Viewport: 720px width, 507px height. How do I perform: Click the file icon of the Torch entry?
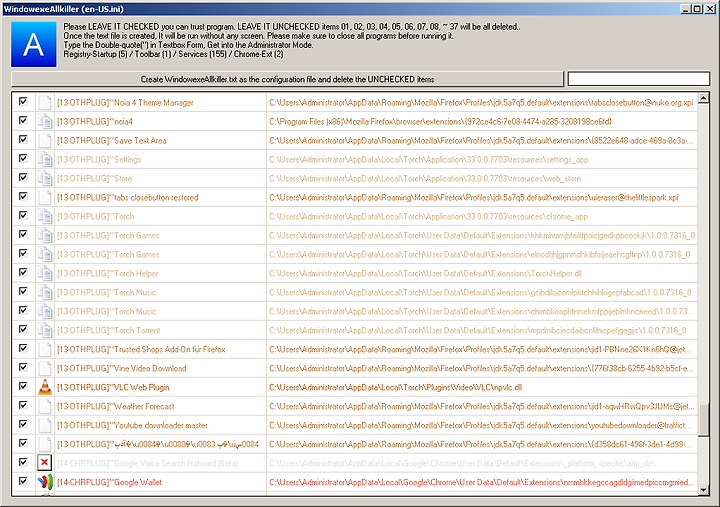point(45,216)
